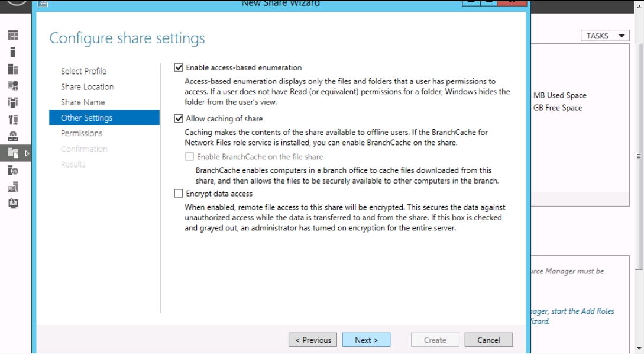644x354 pixels.
Task: Switch to the Share Location step
Action: pos(87,87)
